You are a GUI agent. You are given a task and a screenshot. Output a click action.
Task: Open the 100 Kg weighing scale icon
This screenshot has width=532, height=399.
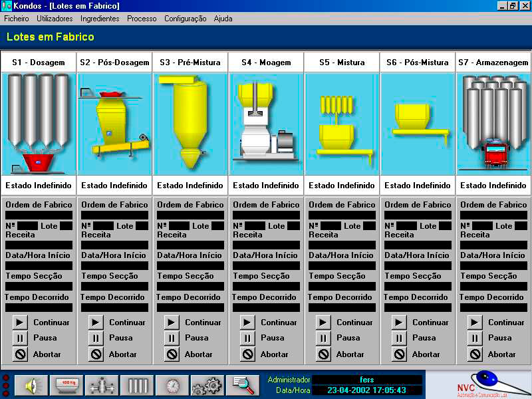click(66, 385)
